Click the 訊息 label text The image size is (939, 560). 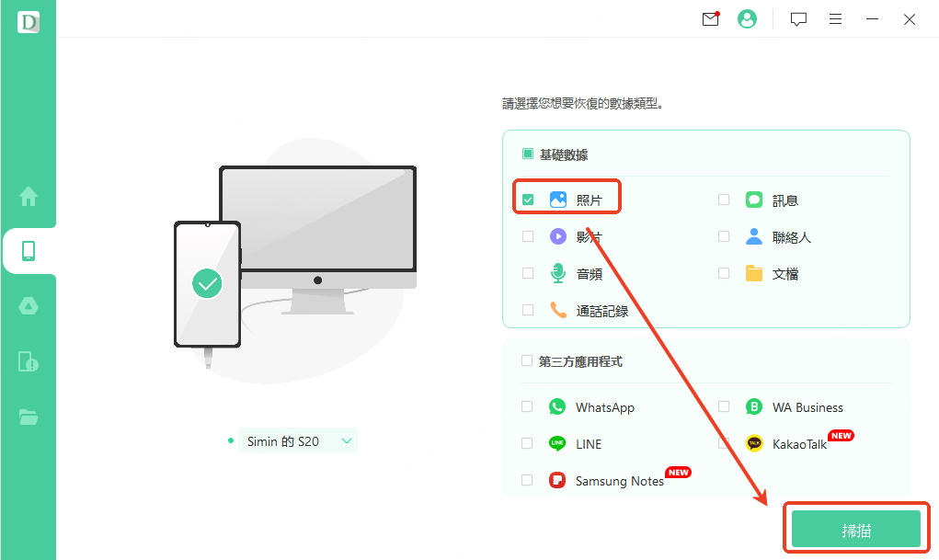pyautogui.click(x=785, y=200)
